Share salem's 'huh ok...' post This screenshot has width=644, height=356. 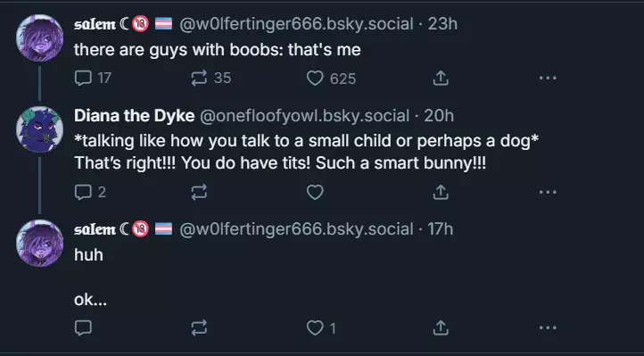tap(441, 327)
